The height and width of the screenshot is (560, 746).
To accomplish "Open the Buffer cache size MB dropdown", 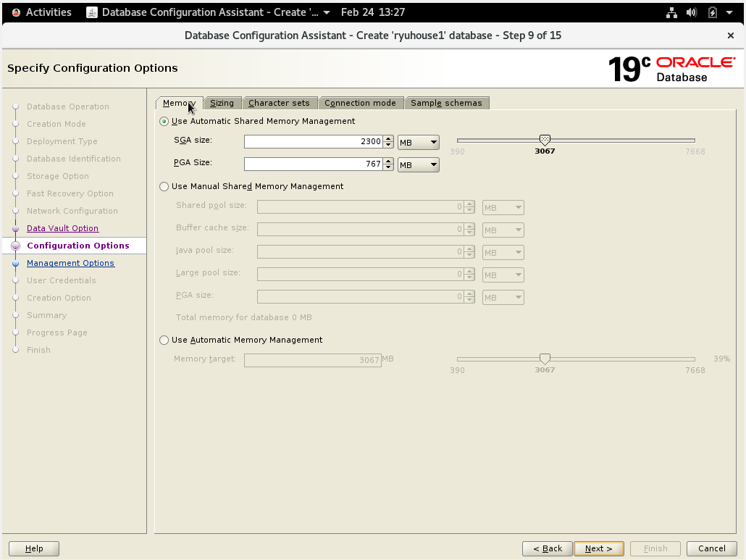I will pos(503,230).
